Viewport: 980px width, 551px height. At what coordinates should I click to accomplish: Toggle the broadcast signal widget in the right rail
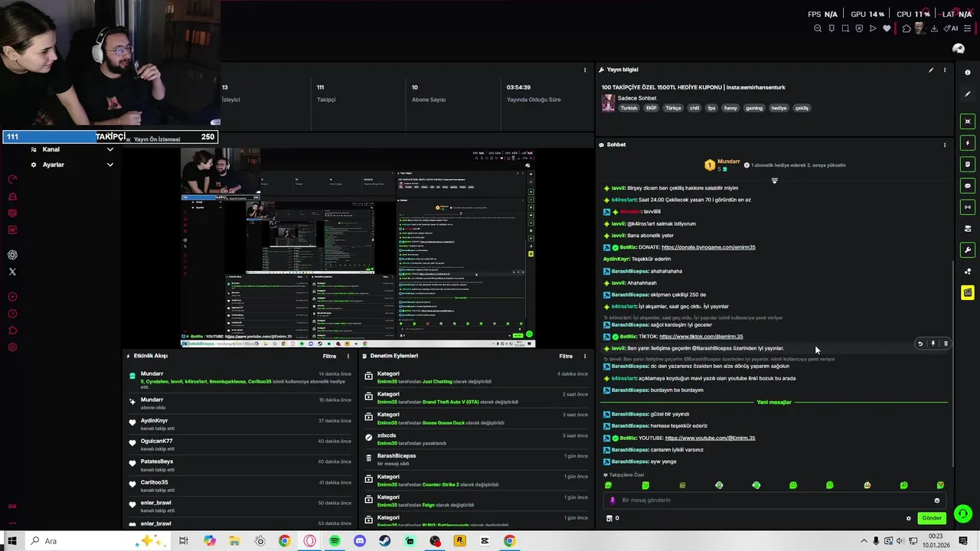pyautogui.click(x=968, y=207)
